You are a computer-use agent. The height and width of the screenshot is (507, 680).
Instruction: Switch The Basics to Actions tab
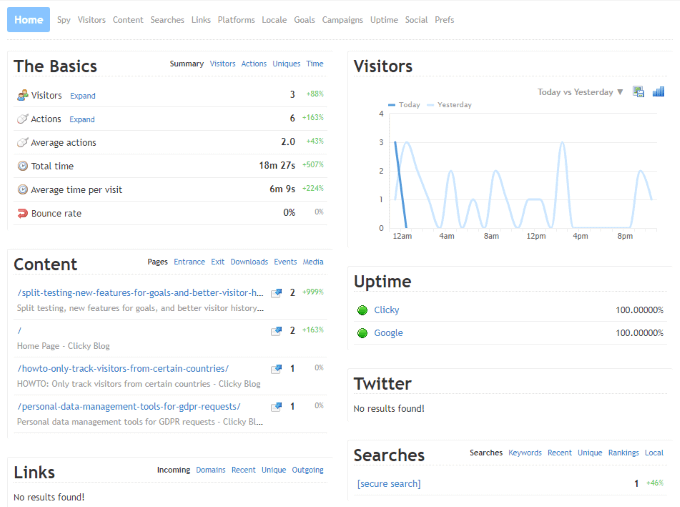(254, 64)
